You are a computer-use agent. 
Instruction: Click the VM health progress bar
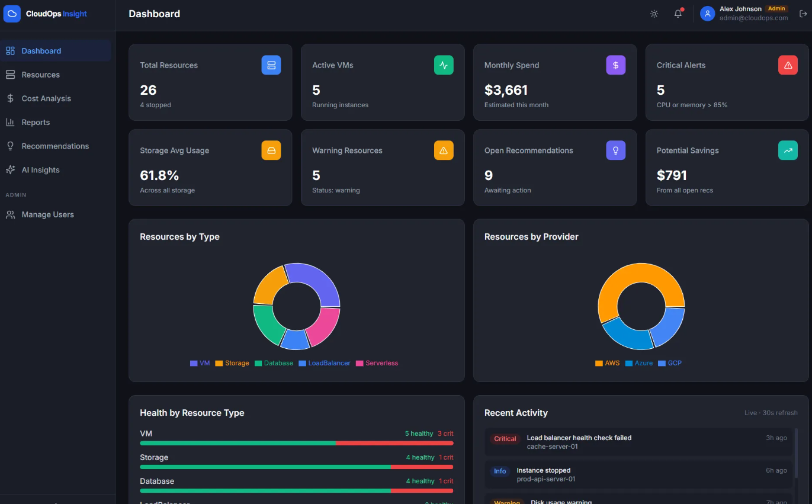tap(297, 443)
